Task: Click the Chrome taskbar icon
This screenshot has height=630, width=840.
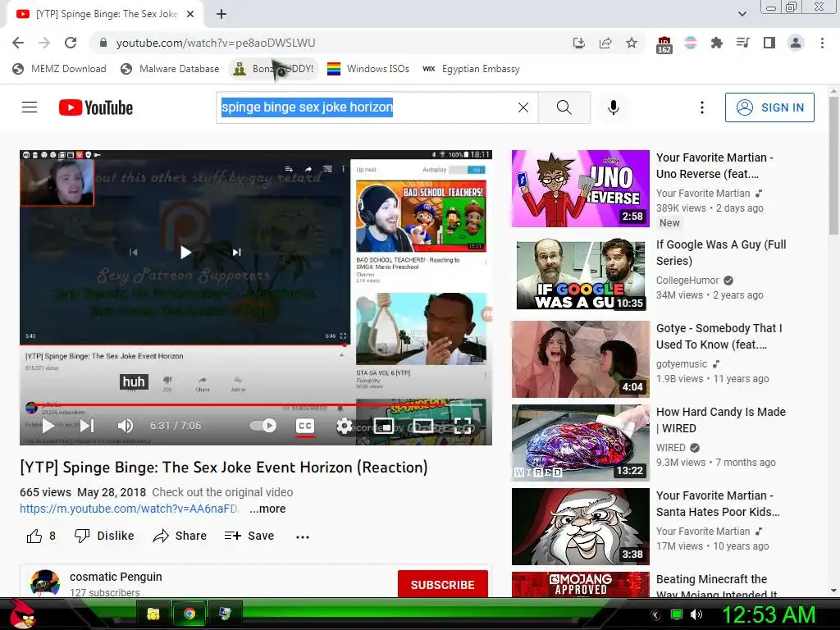Action: pyautogui.click(x=189, y=614)
